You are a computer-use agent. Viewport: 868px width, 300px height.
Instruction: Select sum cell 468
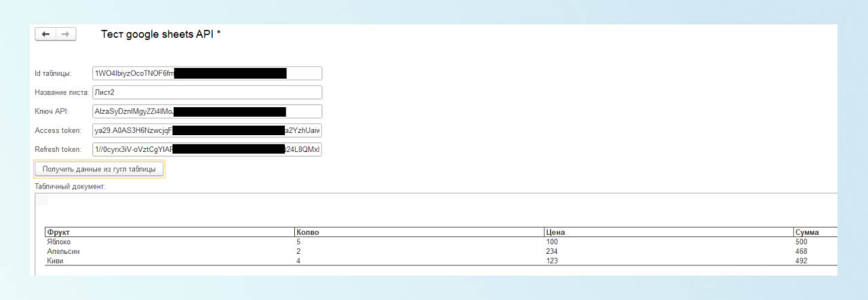coord(816,251)
